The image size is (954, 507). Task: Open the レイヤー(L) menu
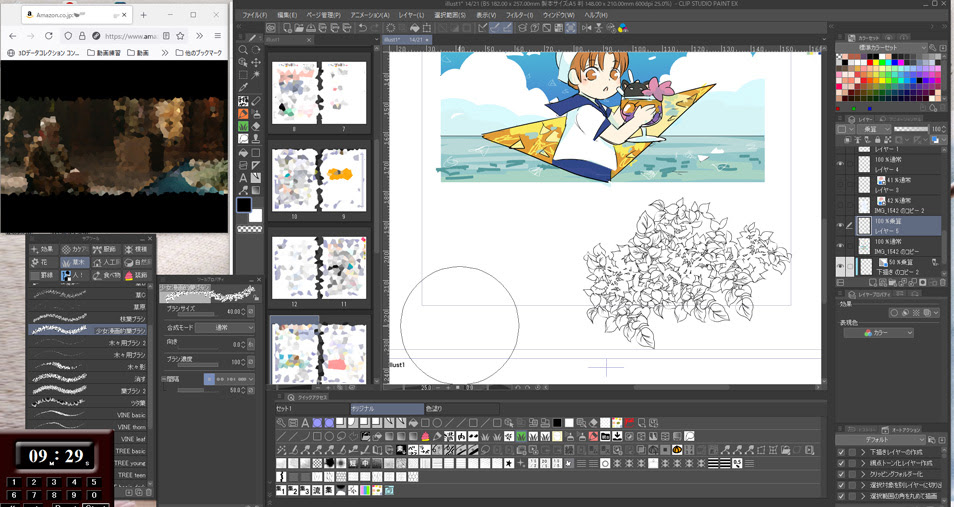(411, 15)
